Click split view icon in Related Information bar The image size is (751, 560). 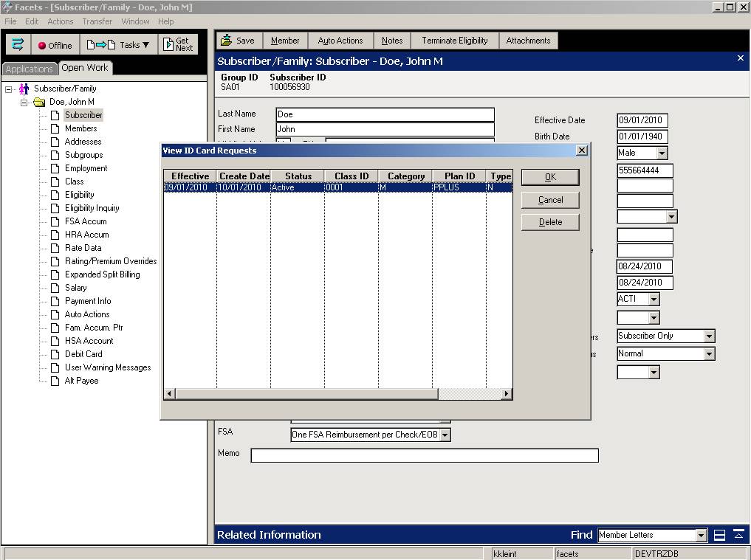(719, 536)
